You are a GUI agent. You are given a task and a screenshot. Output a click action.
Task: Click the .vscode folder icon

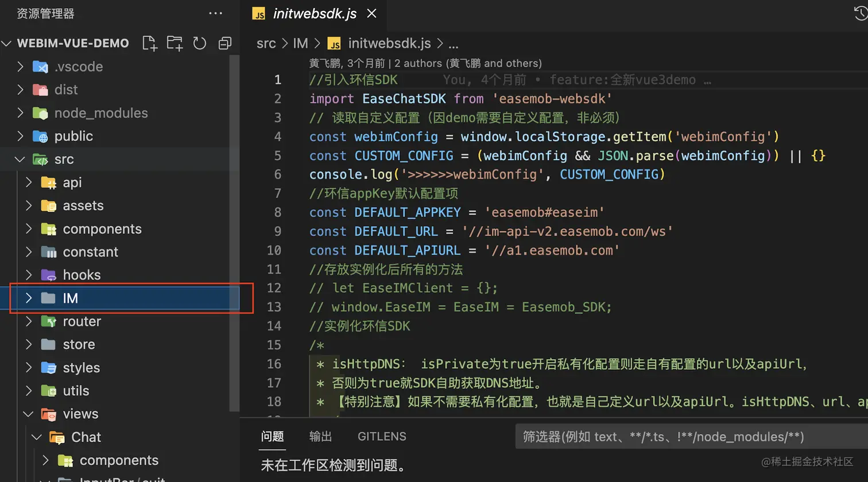(x=40, y=67)
